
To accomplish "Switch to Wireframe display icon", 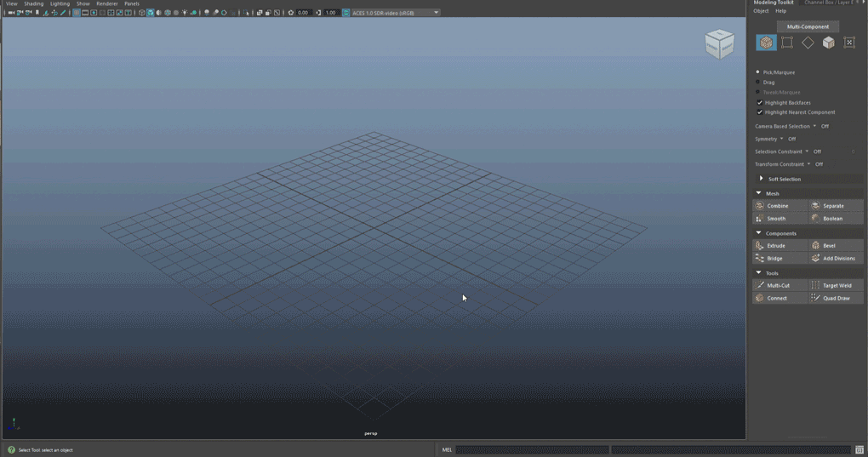I will [142, 13].
